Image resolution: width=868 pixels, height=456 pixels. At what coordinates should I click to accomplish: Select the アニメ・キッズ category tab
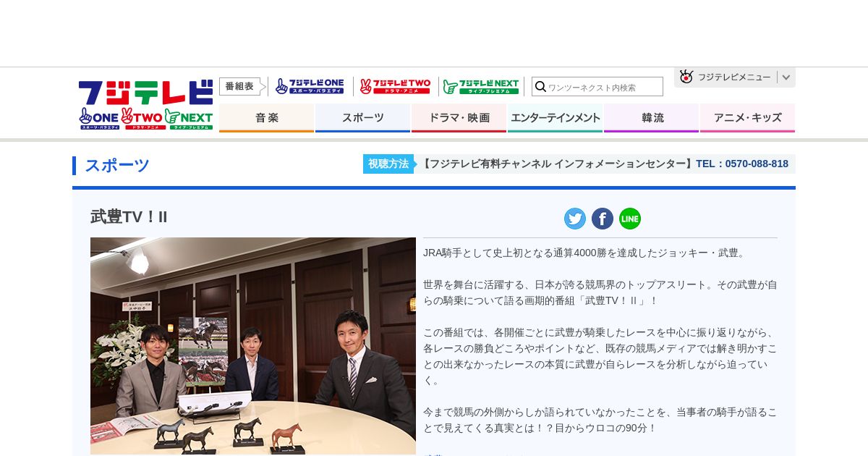click(748, 118)
